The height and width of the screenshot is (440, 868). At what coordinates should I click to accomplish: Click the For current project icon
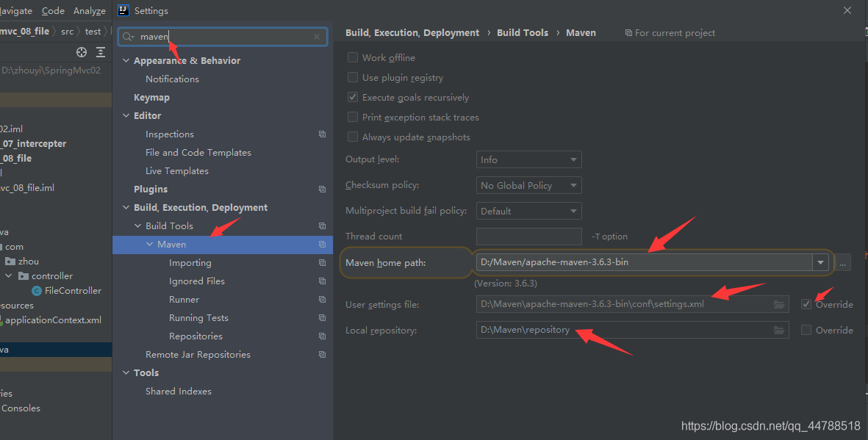(x=628, y=33)
